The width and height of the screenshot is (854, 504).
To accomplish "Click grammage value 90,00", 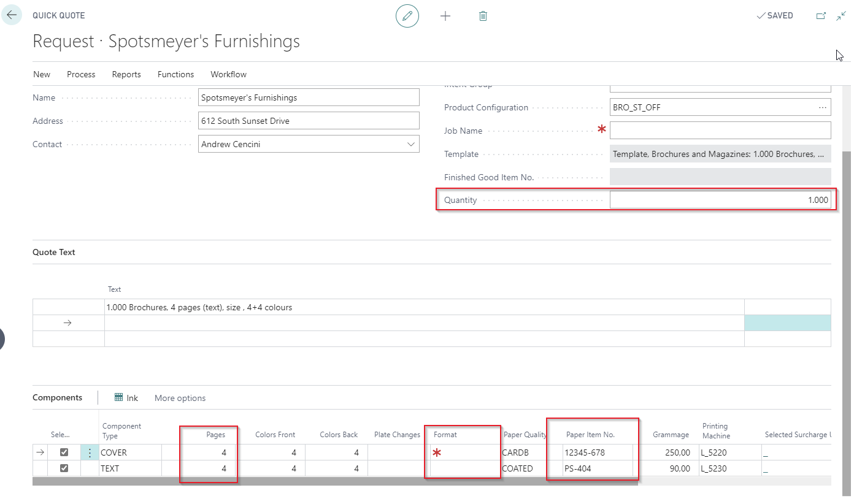I will 679,468.
